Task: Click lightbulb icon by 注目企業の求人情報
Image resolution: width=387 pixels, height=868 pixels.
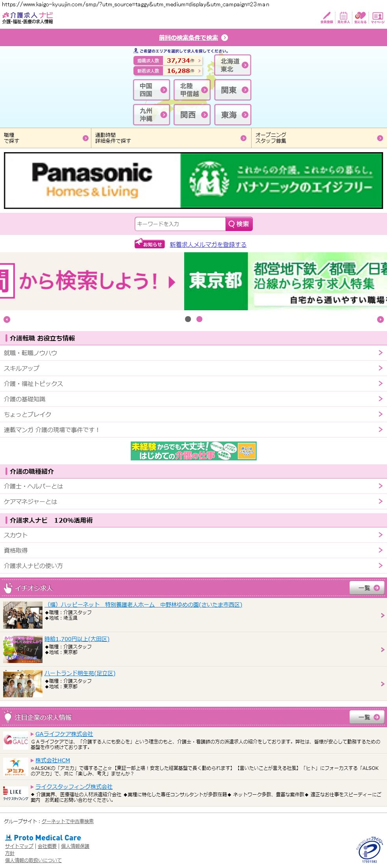Action: click(8, 717)
